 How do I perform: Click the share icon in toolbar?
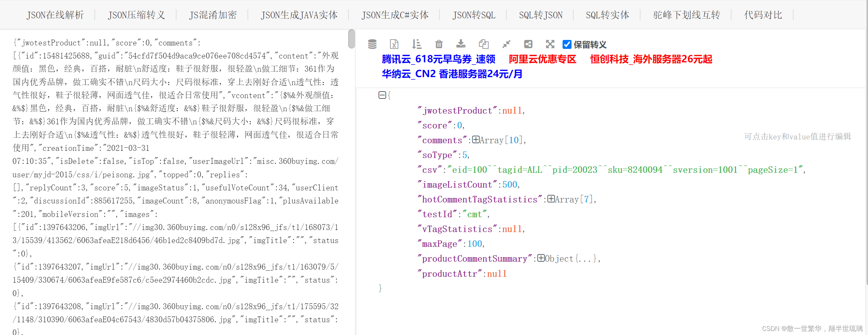coord(528,44)
